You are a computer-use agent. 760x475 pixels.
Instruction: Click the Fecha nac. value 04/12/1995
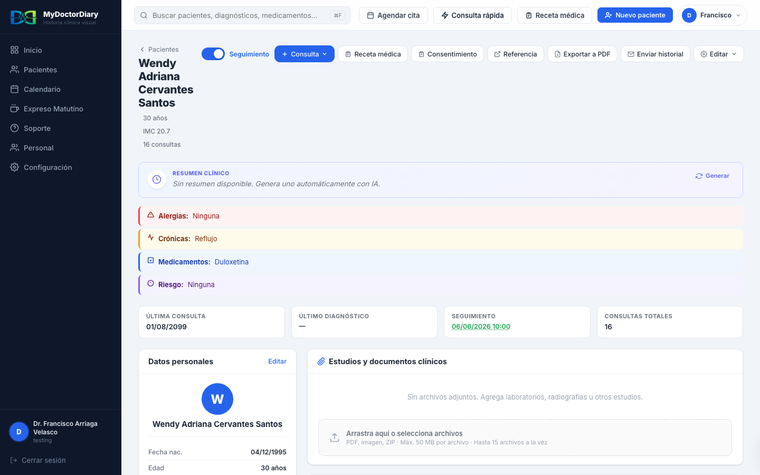point(269,452)
